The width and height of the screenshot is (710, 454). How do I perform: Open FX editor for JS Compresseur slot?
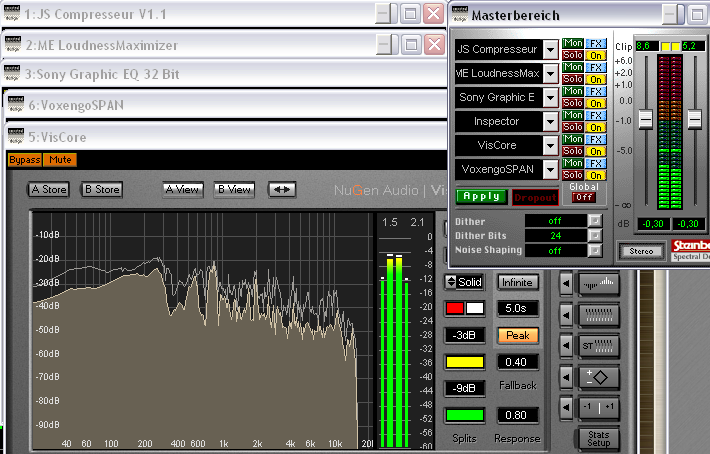[x=596, y=43]
